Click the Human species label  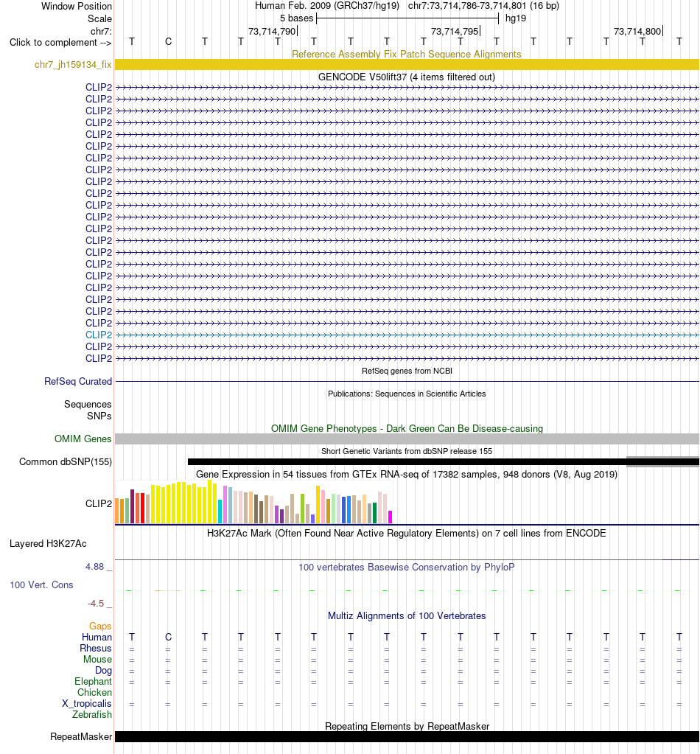(97, 637)
